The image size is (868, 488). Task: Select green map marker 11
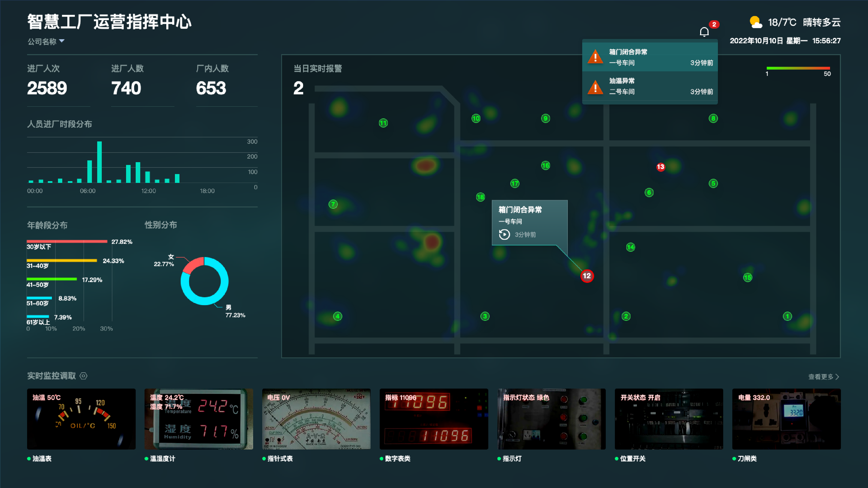coord(383,123)
